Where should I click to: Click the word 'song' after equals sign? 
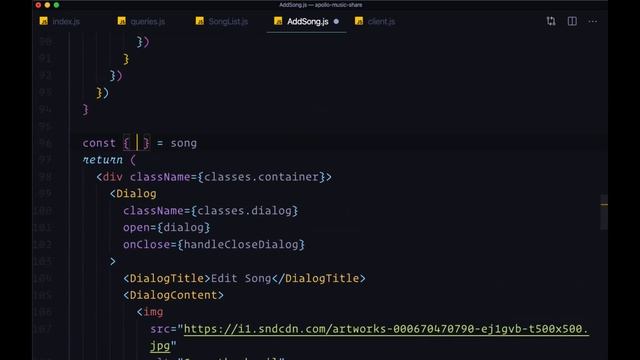pyautogui.click(x=184, y=143)
